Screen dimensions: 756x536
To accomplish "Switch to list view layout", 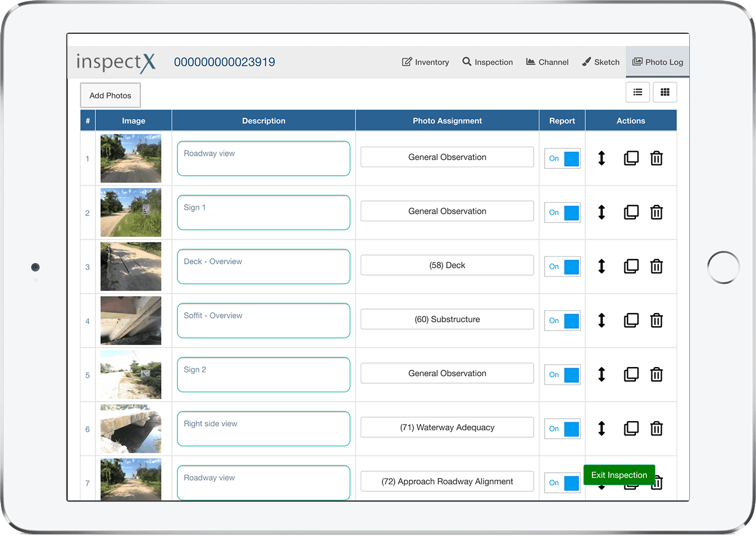I will click(x=637, y=92).
